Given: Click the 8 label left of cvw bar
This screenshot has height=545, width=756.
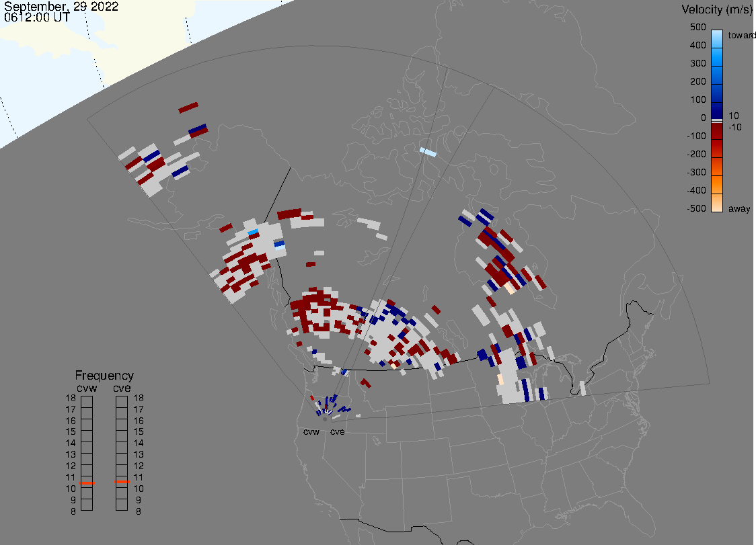Looking at the screenshot, I should point(73,511).
